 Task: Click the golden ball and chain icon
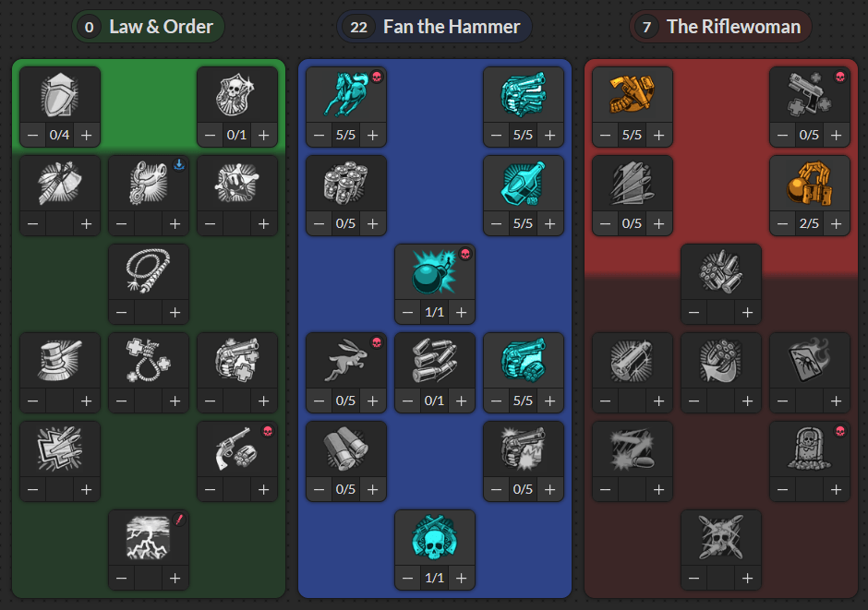click(x=809, y=184)
